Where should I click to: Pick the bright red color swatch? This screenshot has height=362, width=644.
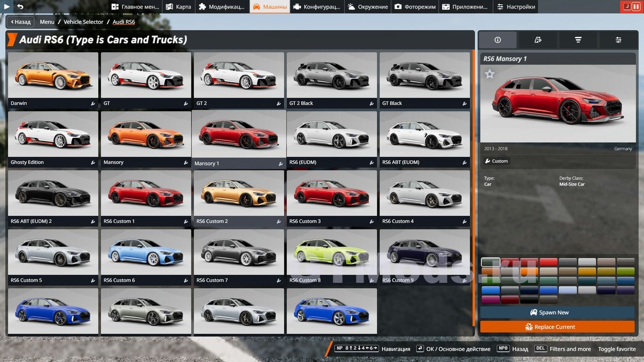(x=548, y=262)
